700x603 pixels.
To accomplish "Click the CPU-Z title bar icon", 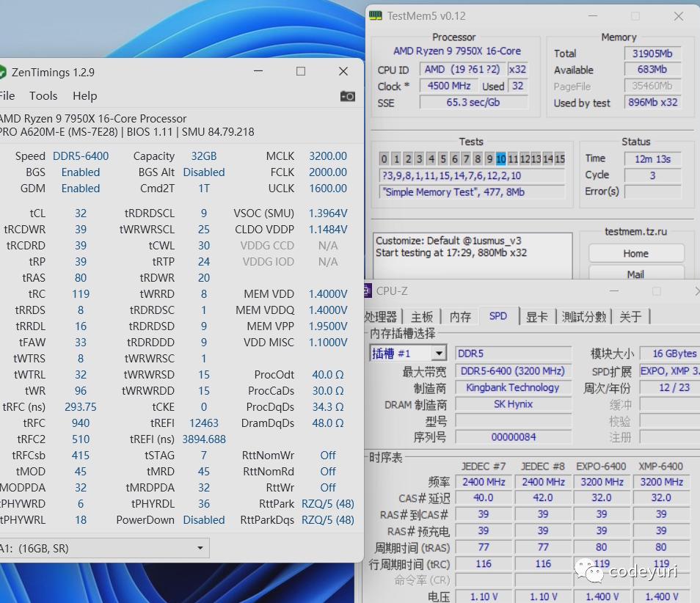I will pyautogui.click(x=367, y=291).
